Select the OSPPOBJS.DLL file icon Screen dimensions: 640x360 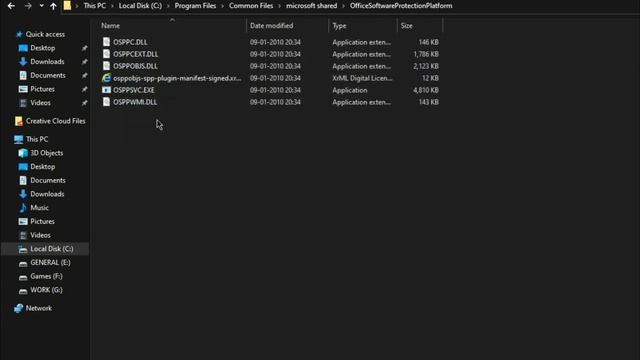[x=107, y=66]
